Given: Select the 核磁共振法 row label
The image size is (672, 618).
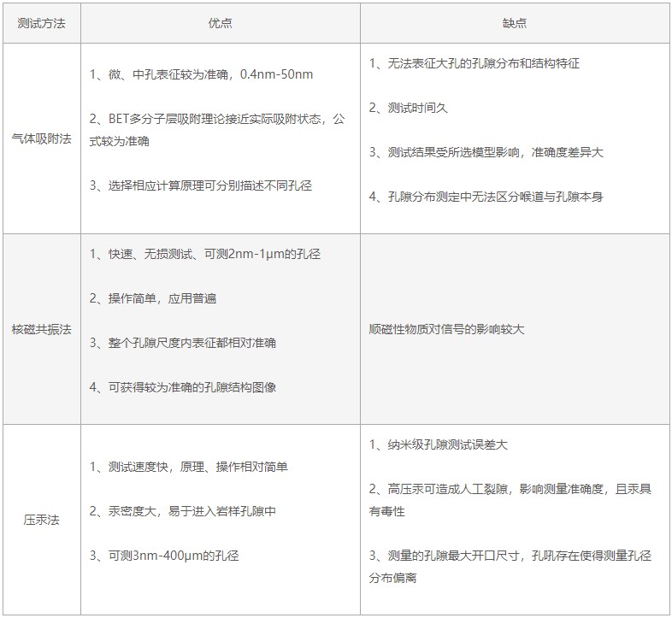Looking at the screenshot, I should click(x=40, y=329).
